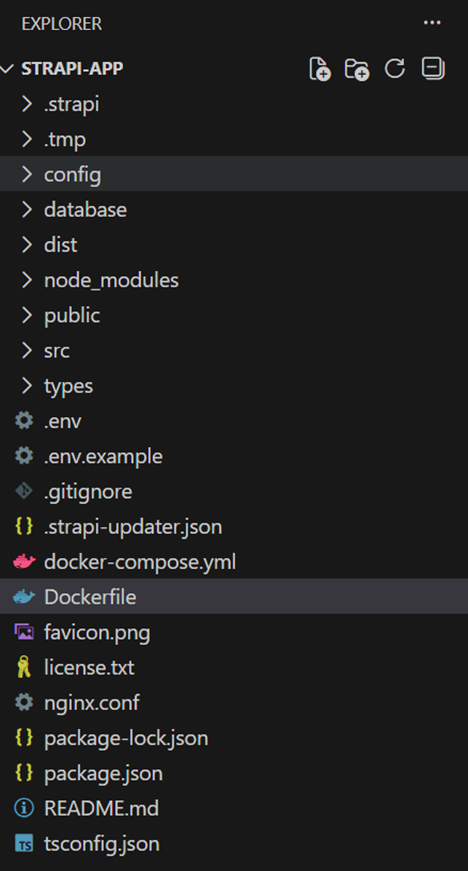Click the key icon beside license.txt
This screenshot has height=871, width=468.
(x=23, y=667)
